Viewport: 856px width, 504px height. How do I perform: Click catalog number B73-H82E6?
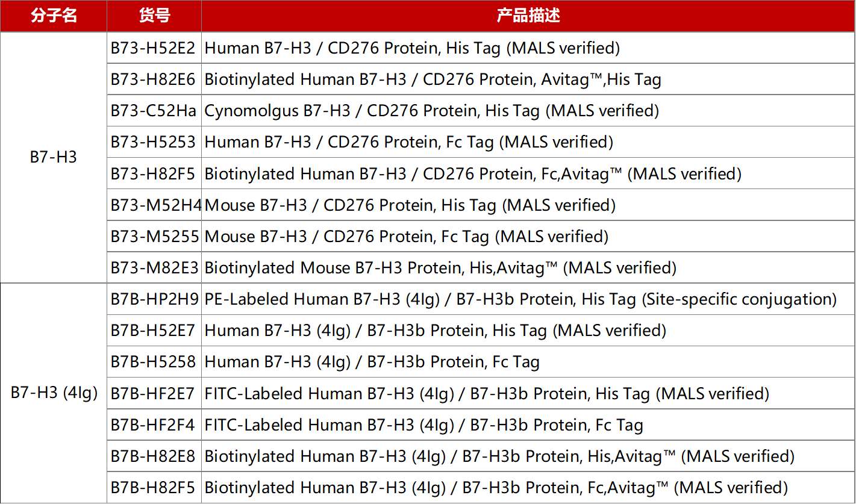[153, 79]
